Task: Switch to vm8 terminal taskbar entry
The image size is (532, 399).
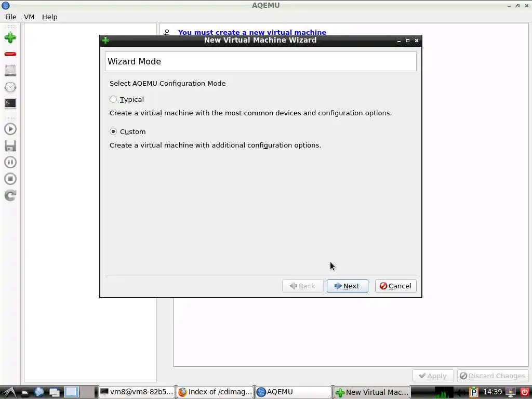Action: (x=137, y=392)
